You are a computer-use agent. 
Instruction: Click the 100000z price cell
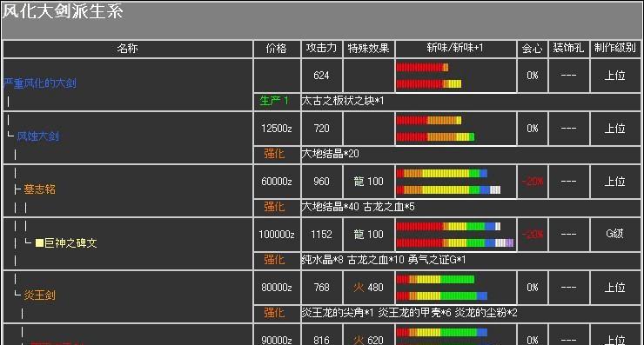(x=277, y=235)
